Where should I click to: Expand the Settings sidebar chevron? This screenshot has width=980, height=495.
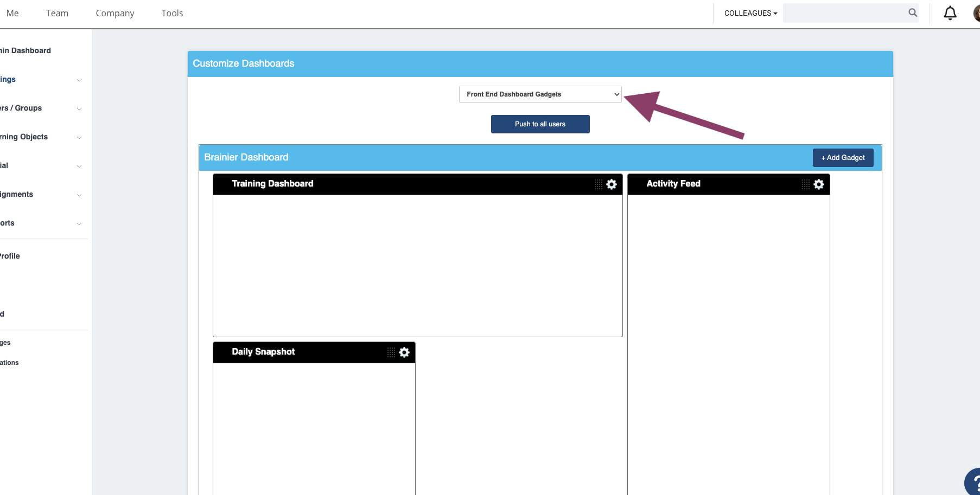[79, 80]
